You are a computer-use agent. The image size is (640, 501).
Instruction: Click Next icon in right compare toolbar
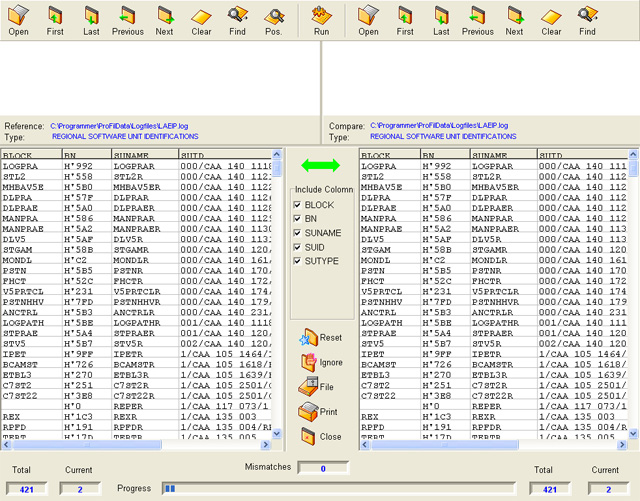coord(514,19)
